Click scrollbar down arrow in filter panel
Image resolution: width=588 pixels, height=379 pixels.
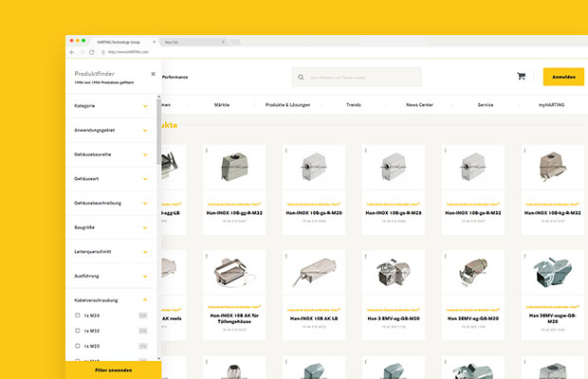point(159,358)
